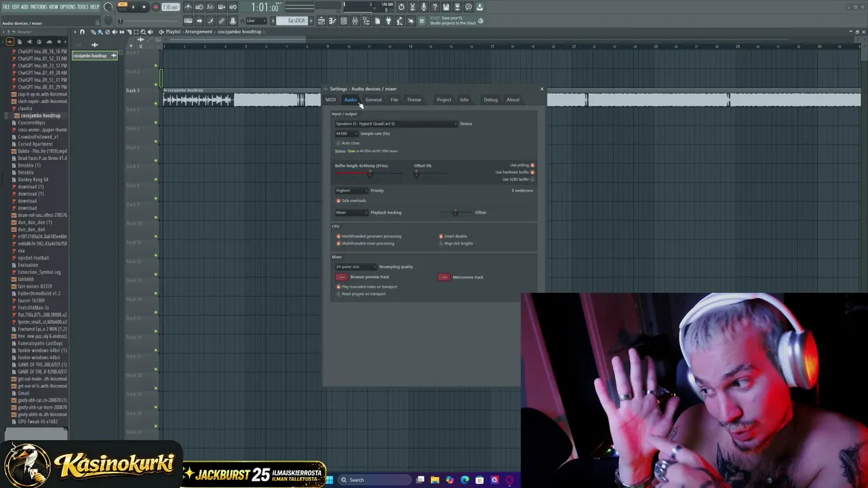This screenshot has height=488, width=868.
Task: Select the playlist zoom tool
Action: [143, 32]
